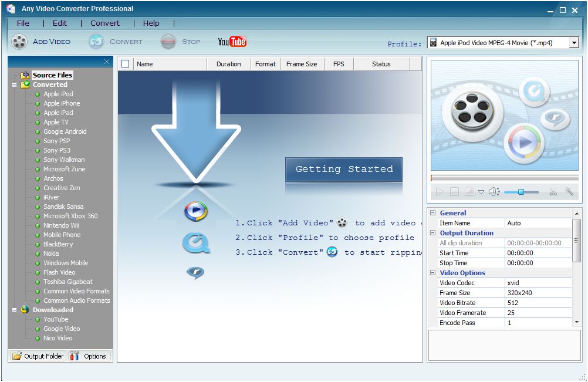
Task: Click the Video Codec value xvid
Action: click(538, 283)
